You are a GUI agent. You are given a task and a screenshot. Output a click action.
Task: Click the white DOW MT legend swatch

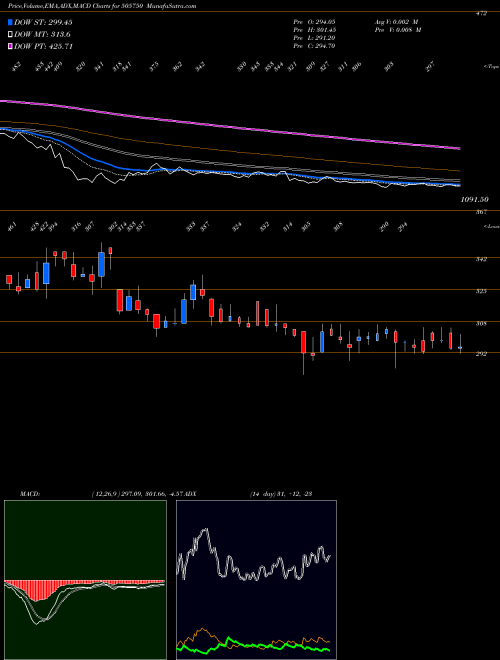tap(11, 35)
